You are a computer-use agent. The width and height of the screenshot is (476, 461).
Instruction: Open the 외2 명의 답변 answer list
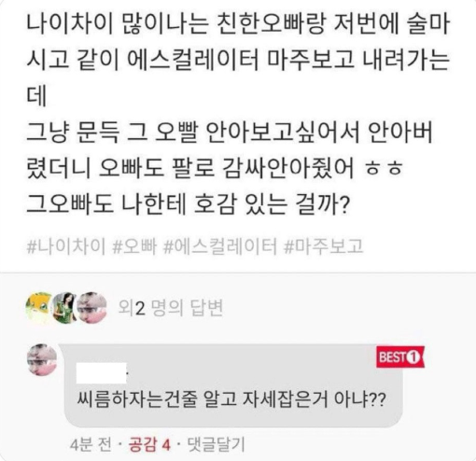tap(171, 308)
